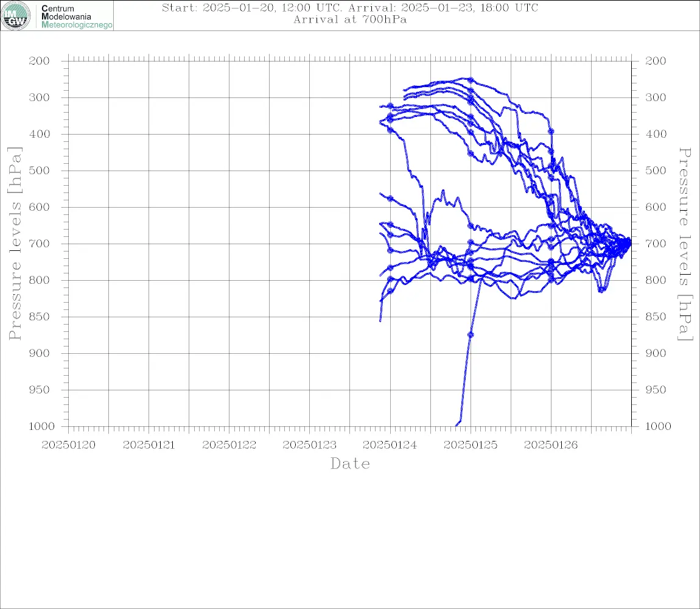Click x-axis date label 20250126

pos(551,445)
